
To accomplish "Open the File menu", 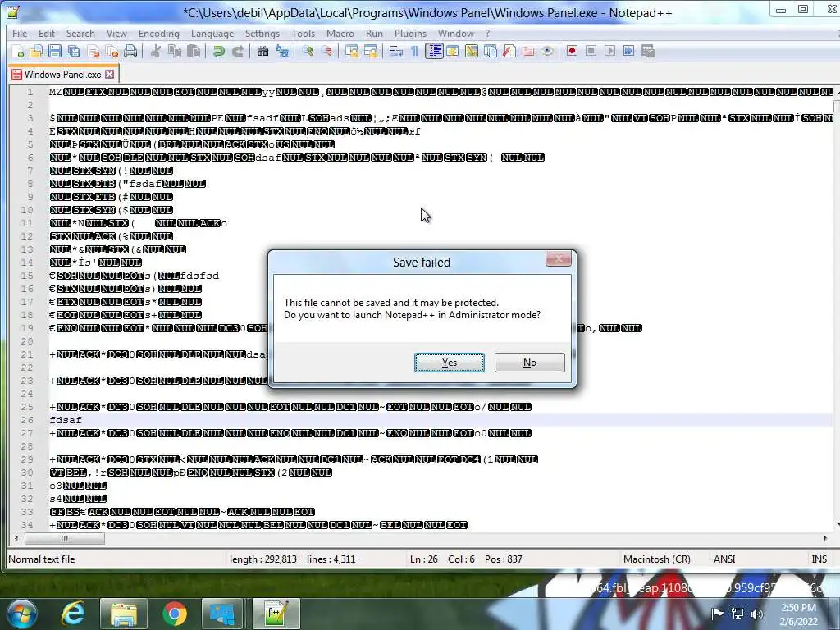I will (x=20, y=33).
